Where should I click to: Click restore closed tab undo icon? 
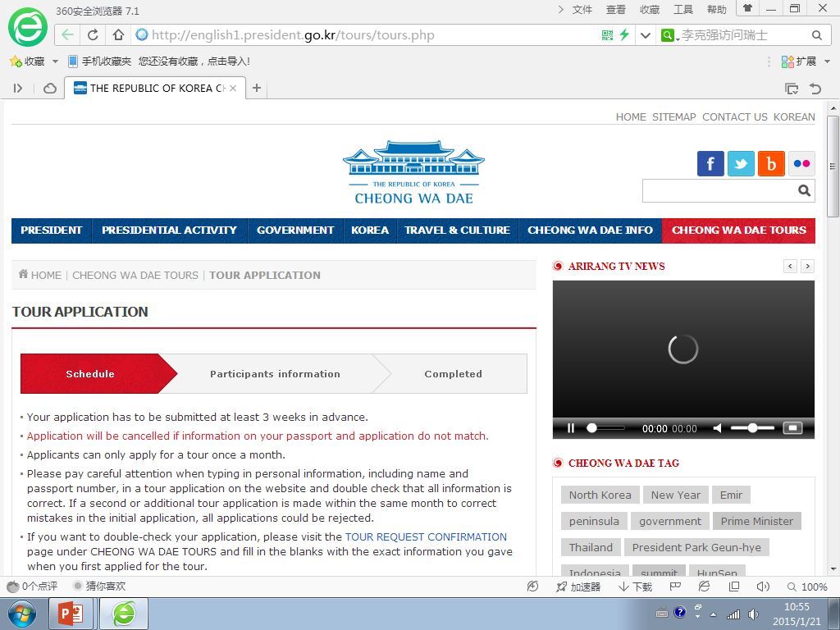pos(815,89)
